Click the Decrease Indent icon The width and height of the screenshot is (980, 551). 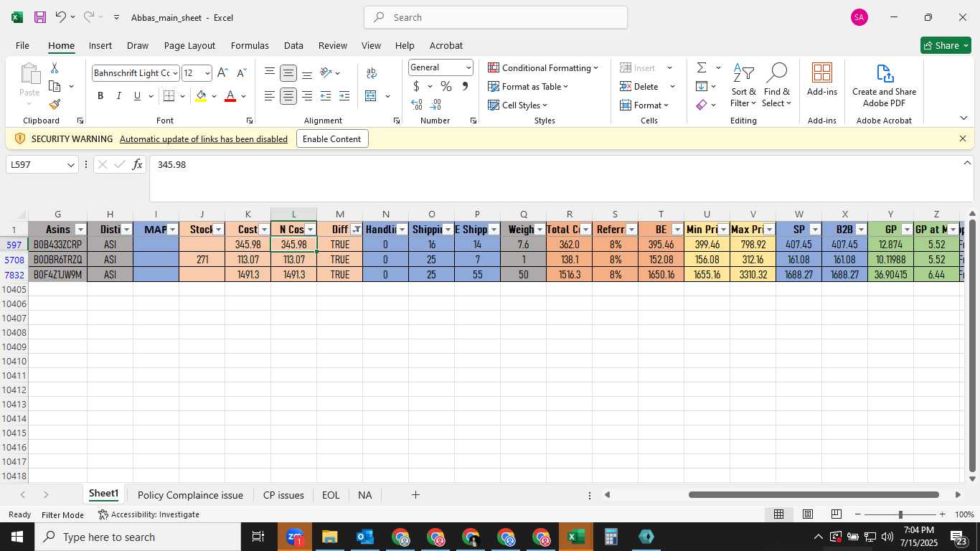326,96
